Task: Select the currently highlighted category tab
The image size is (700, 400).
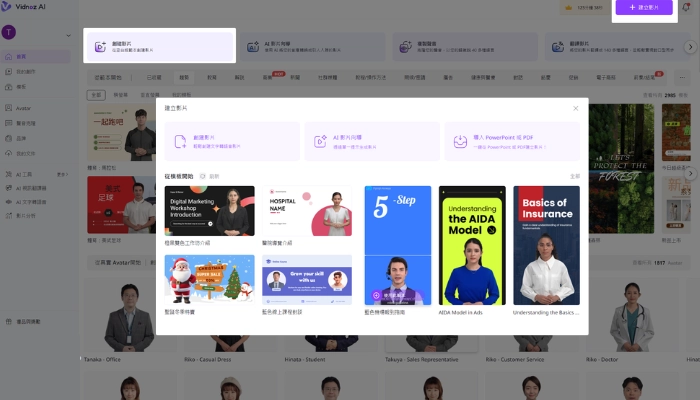Action: 184,77
